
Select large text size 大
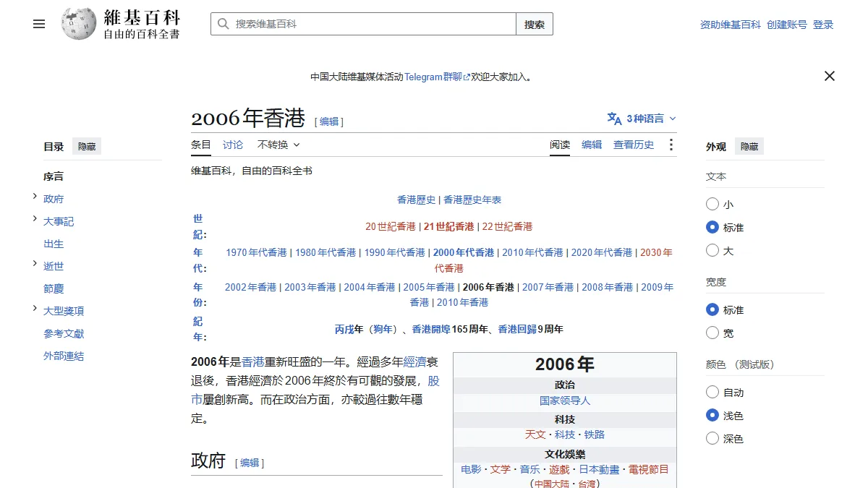712,251
